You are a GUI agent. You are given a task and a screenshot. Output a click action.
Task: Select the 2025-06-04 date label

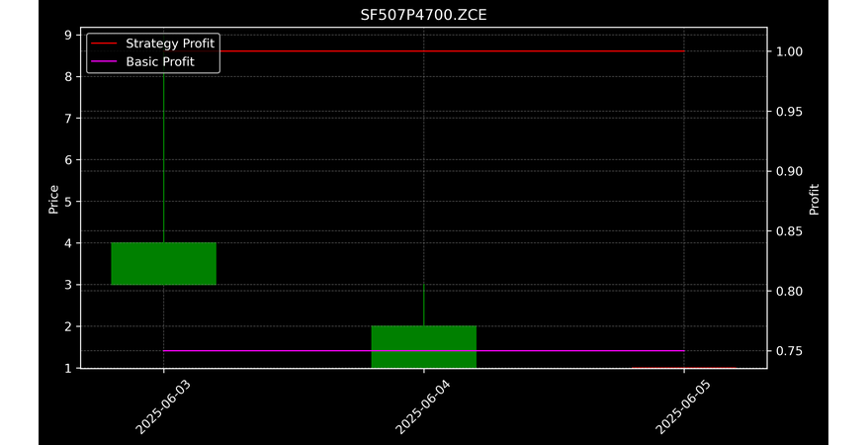pyautogui.click(x=423, y=406)
